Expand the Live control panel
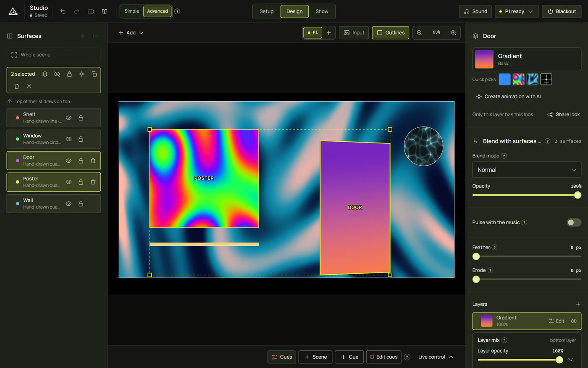Screen dimensions: 588x368 tap(436, 357)
